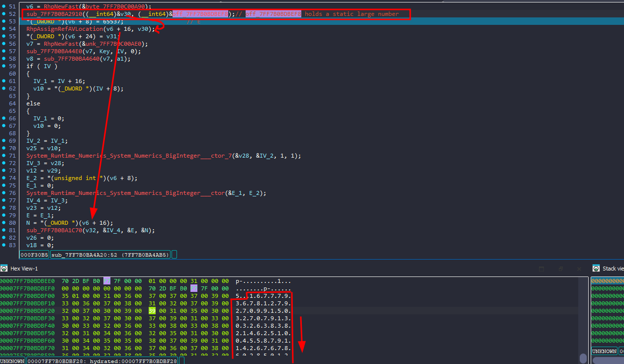
Task: Select highlighted byte 39 in hex view
Action: [x=152, y=310]
